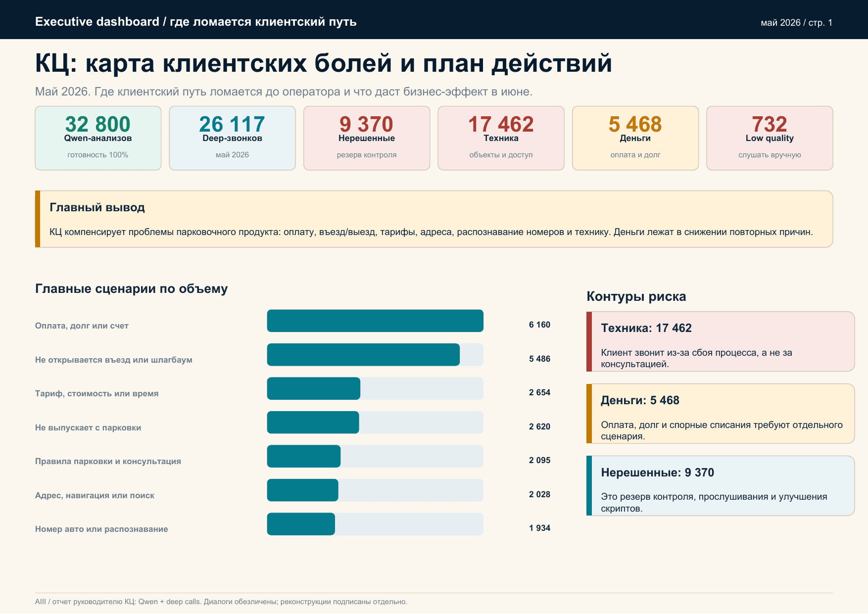Open the '9 370' Нерешенные KPI card

click(x=367, y=138)
